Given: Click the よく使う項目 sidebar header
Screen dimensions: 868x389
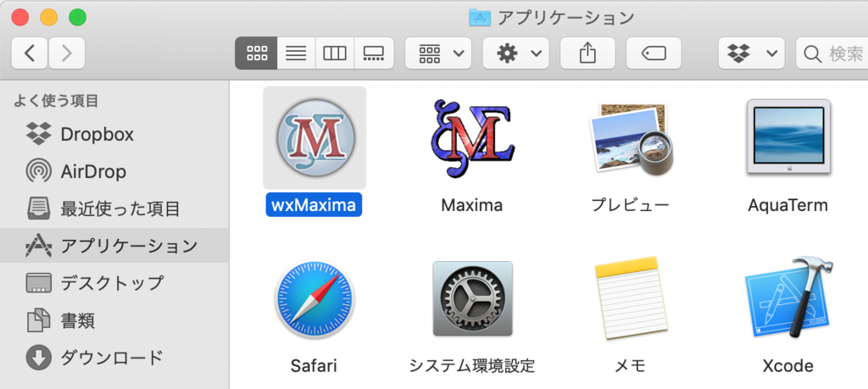Looking at the screenshot, I should tap(56, 101).
